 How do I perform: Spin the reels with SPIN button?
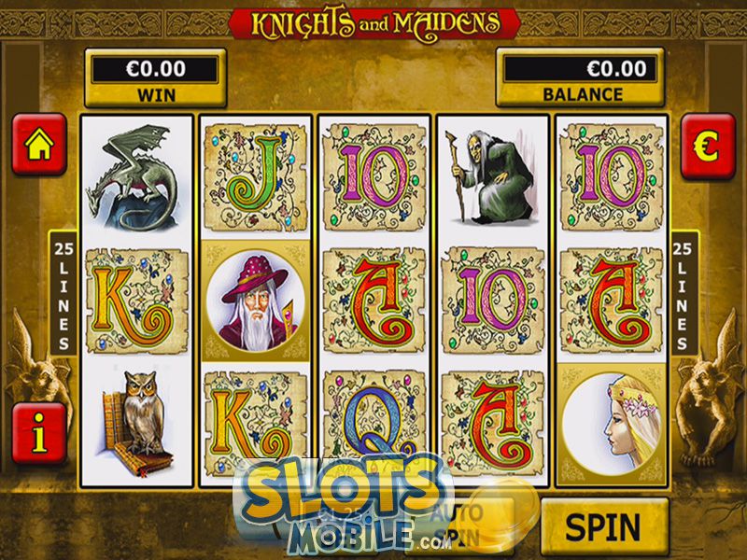[x=604, y=526]
